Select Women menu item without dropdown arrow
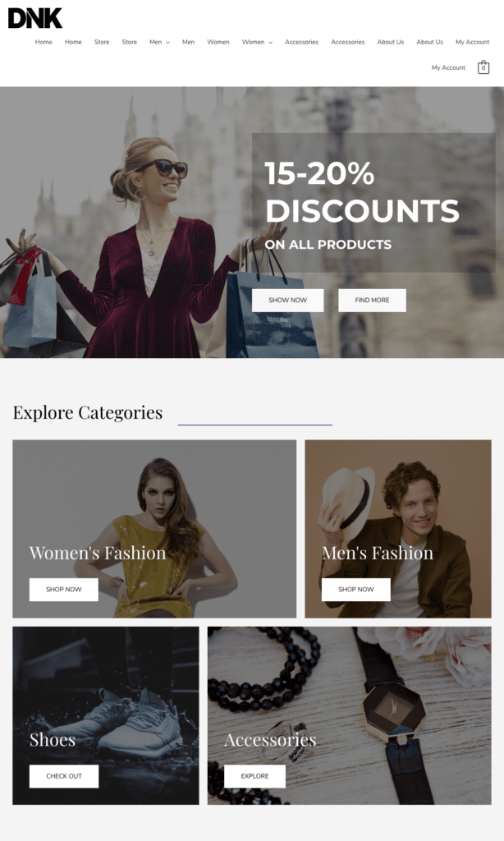The width and height of the screenshot is (504, 841). 218,42
